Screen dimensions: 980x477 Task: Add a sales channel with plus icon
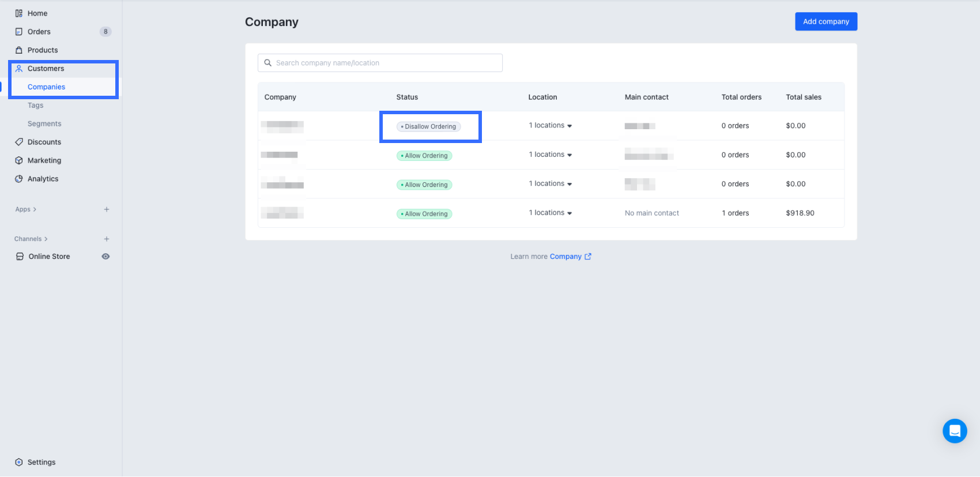(x=107, y=239)
